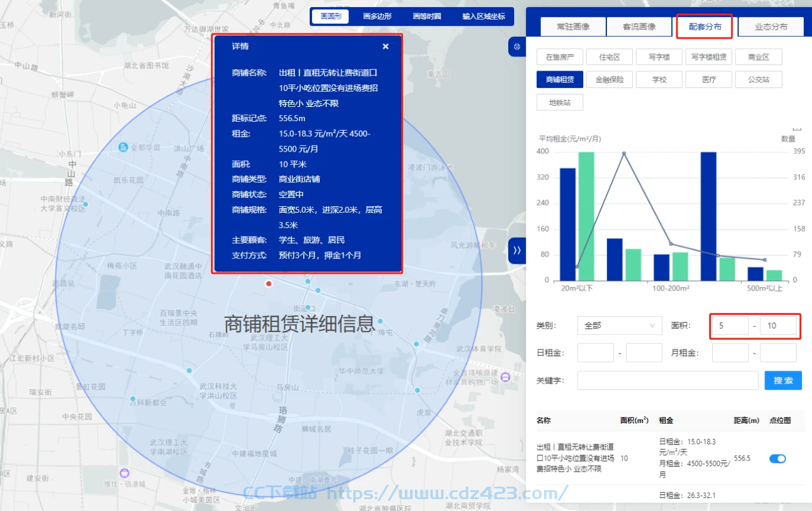Open the 业态分布 tab
The width and height of the screenshot is (812, 511).
771,27
